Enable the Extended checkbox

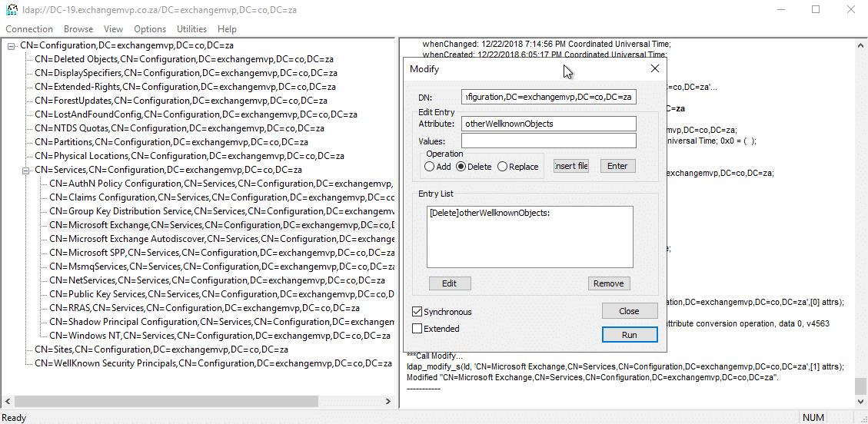[x=417, y=329]
